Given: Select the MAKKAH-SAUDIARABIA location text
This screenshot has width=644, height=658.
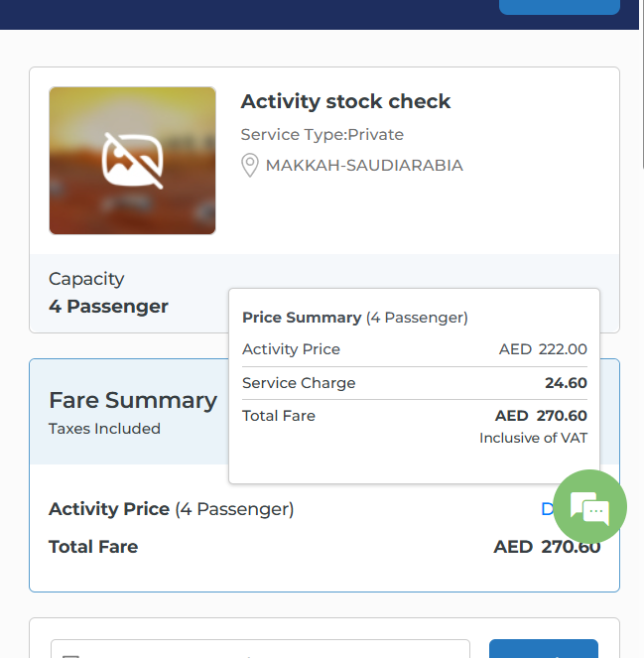Looking at the screenshot, I should (x=364, y=166).
